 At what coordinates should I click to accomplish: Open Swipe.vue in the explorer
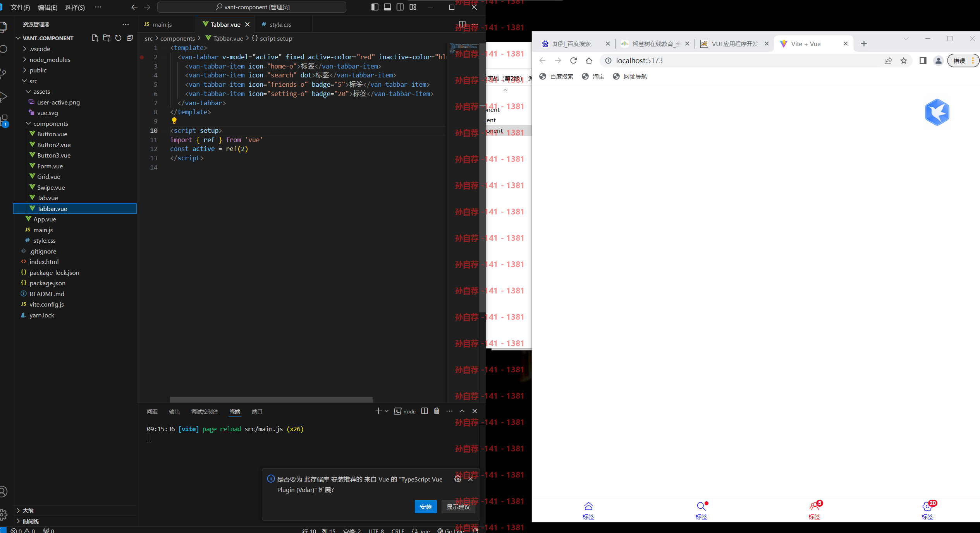75,187
